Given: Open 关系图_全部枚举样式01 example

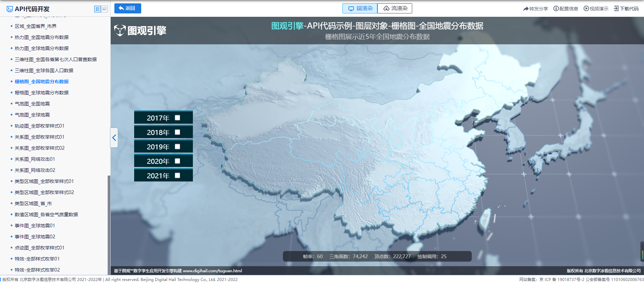Looking at the screenshot, I should [40, 137].
